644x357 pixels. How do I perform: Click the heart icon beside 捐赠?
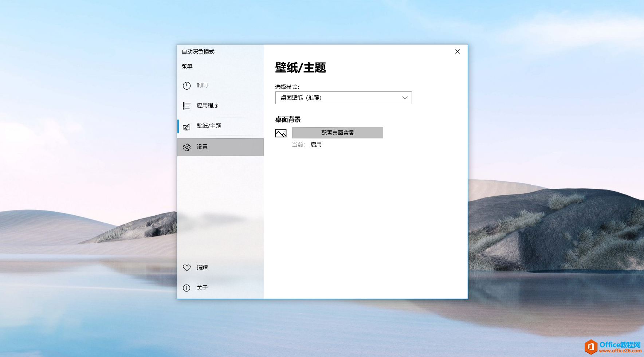tap(186, 268)
